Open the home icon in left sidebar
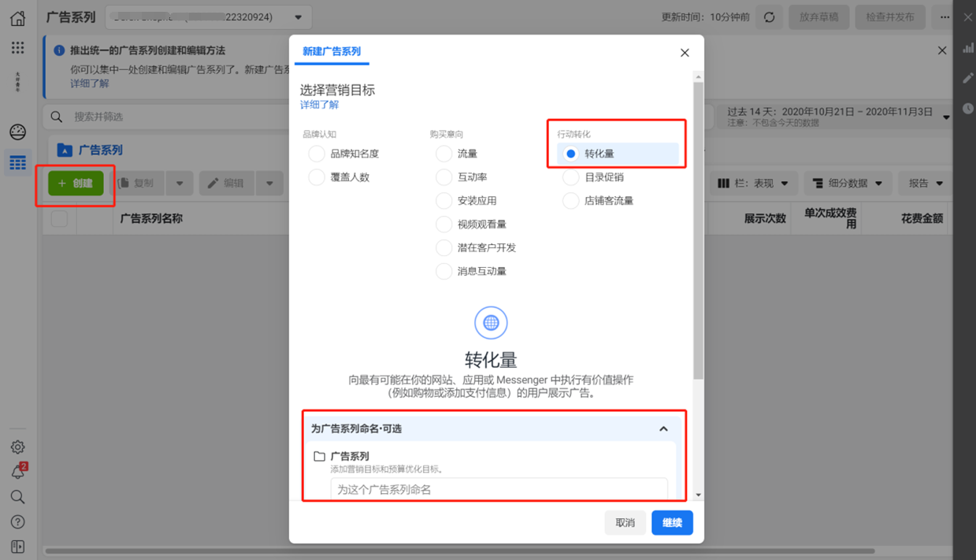The width and height of the screenshot is (976, 560). 17,17
